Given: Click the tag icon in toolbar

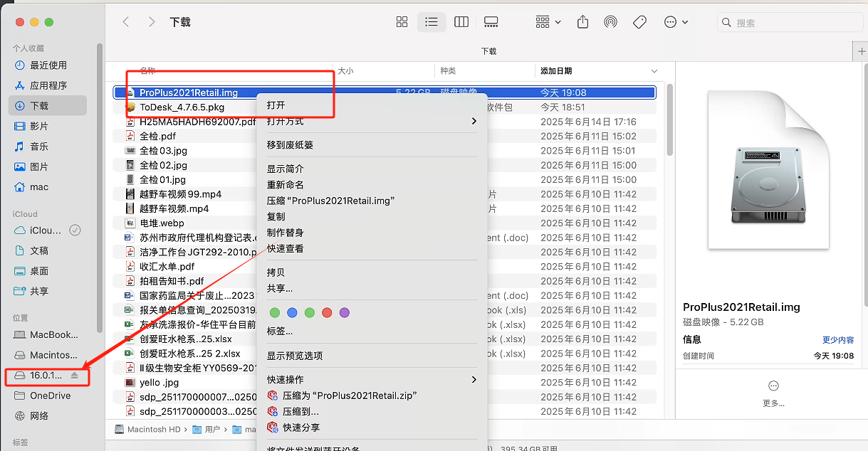Looking at the screenshot, I should [639, 22].
